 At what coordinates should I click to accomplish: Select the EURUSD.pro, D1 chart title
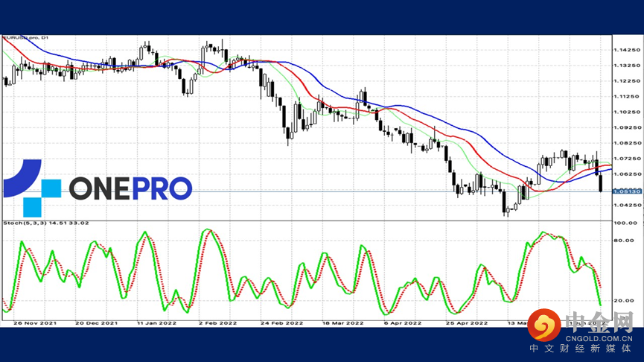click(26, 38)
